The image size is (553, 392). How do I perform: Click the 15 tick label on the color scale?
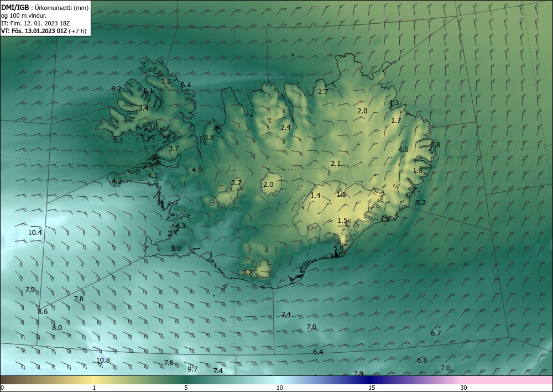click(x=372, y=388)
